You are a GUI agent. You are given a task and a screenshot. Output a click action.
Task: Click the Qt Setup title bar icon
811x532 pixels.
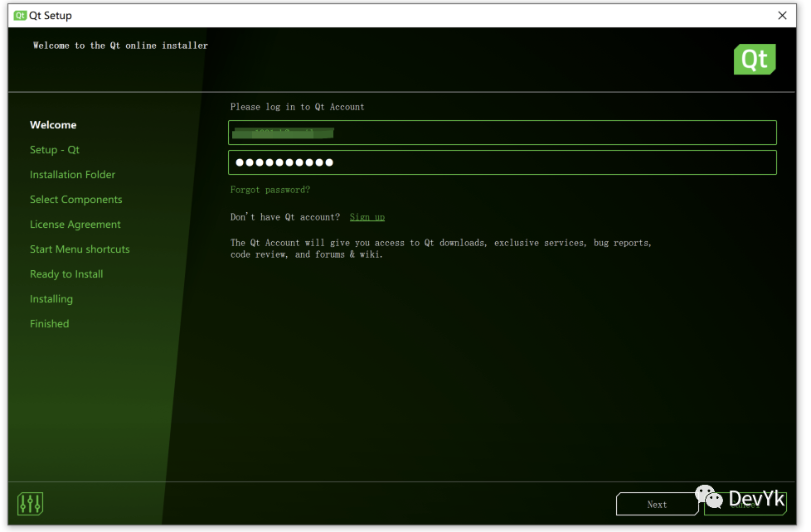click(x=20, y=16)
